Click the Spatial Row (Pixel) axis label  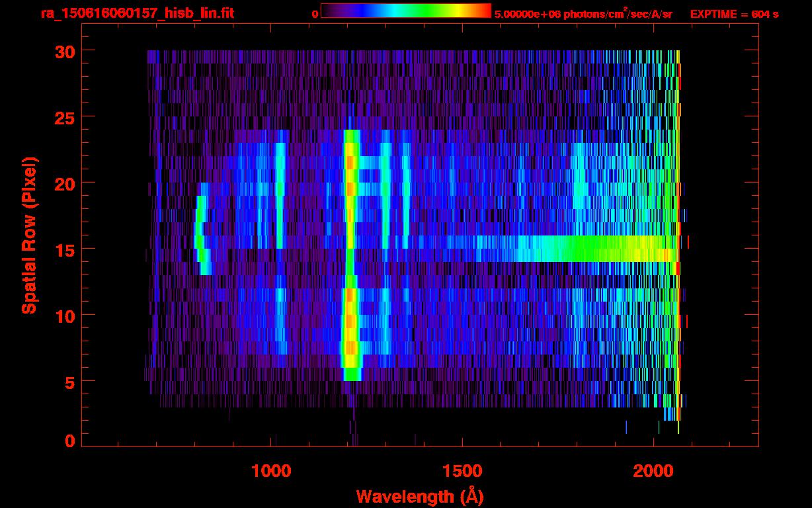[29, 235]
